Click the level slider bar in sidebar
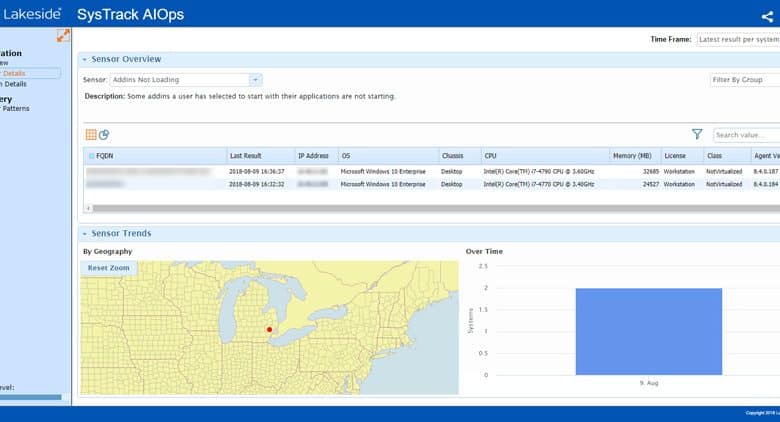780x422 pixels. tap(30, 397)
